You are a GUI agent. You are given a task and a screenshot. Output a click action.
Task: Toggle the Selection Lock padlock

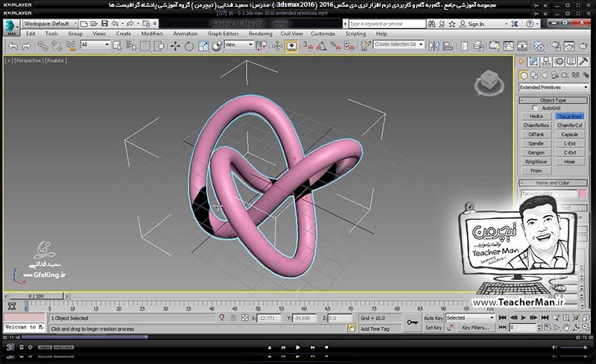coord(233,318)
